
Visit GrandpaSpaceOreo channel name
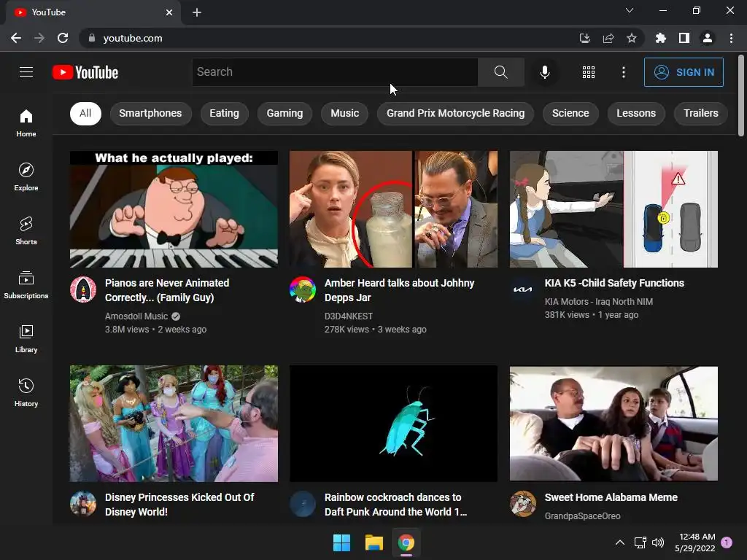583,516
